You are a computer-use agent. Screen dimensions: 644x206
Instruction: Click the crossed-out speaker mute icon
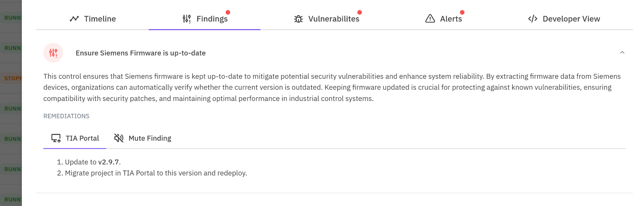(119, 138)
